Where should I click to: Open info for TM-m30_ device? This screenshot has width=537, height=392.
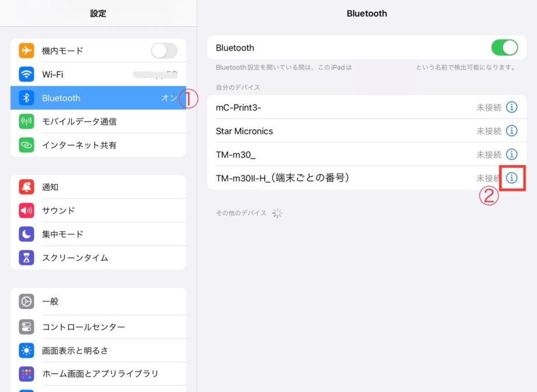click(511, 154)
